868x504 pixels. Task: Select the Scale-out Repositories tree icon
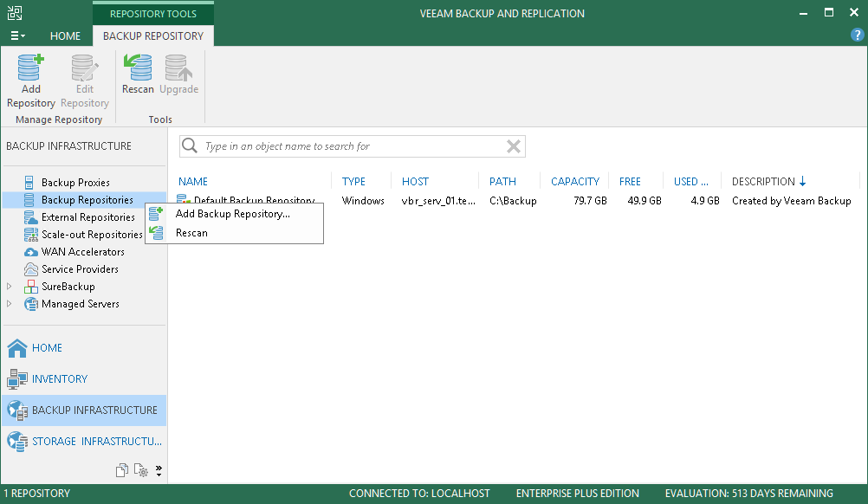click(x=31, y=235)
